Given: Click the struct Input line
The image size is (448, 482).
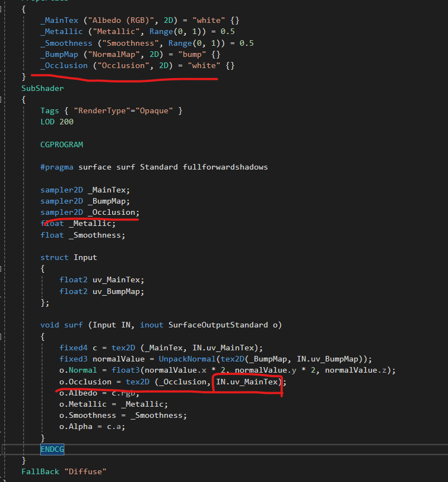Looking at the screenshot, I should [69, 257].
